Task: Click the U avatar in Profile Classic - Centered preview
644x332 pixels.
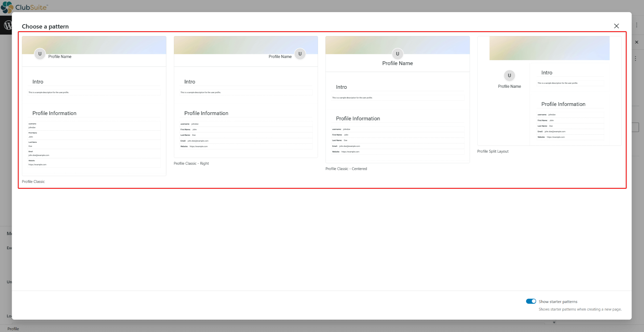Action: [x=397, y=54]
